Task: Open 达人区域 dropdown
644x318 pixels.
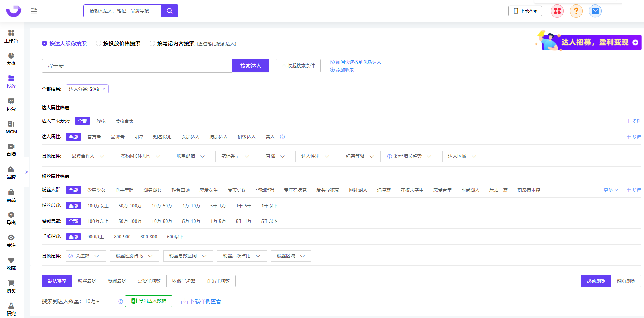Action: tap(462, 156)
